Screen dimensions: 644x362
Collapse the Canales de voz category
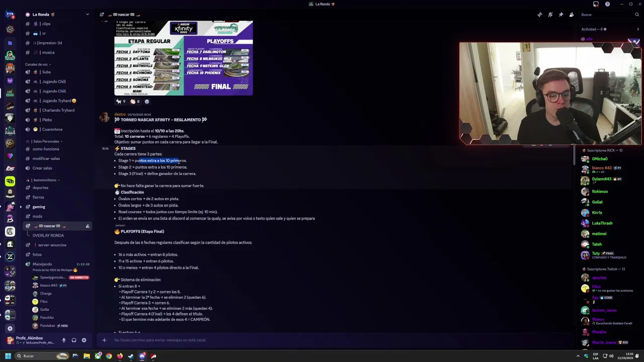click(38, 64)
